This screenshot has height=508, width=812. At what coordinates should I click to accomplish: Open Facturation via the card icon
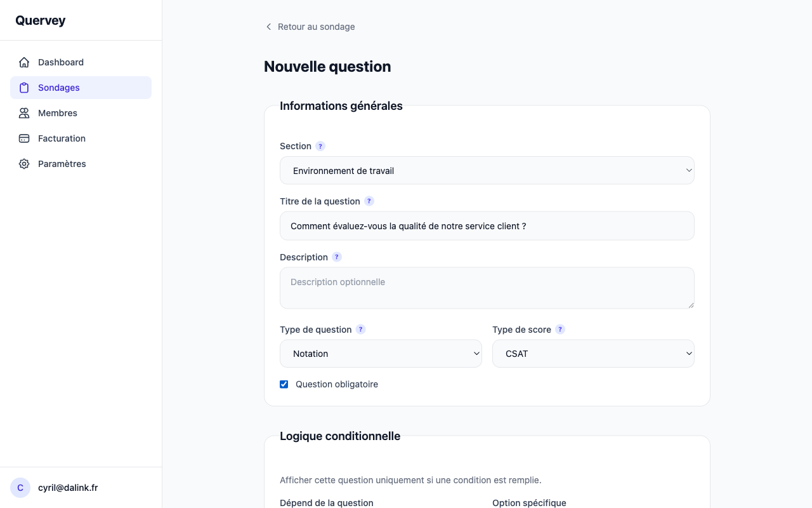pos(23,138)
